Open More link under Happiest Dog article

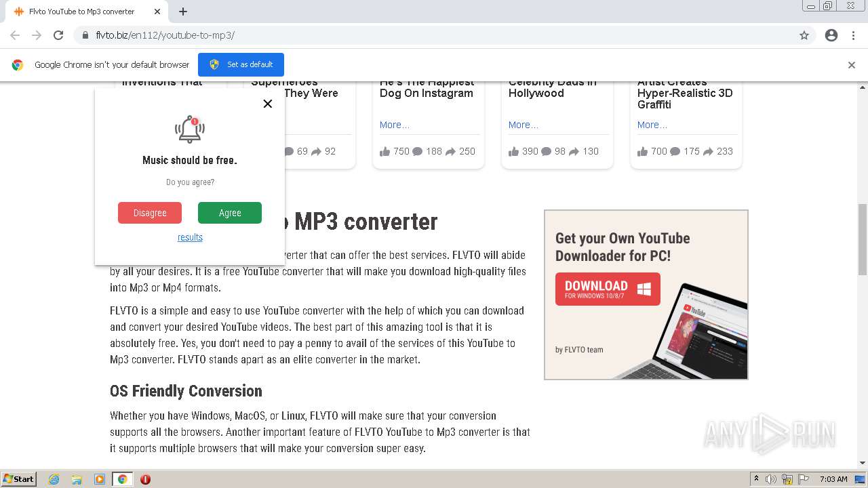tap(395, 125)
